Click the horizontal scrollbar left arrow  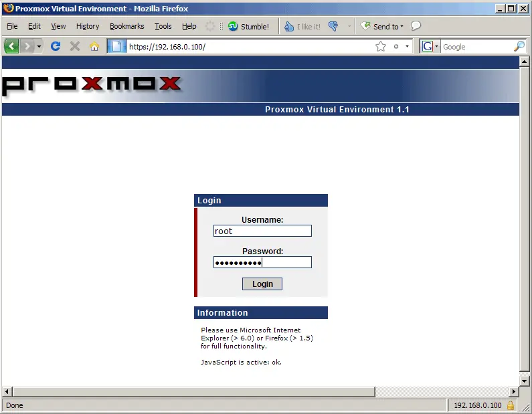pyautogui.click(x=7, y=392)
